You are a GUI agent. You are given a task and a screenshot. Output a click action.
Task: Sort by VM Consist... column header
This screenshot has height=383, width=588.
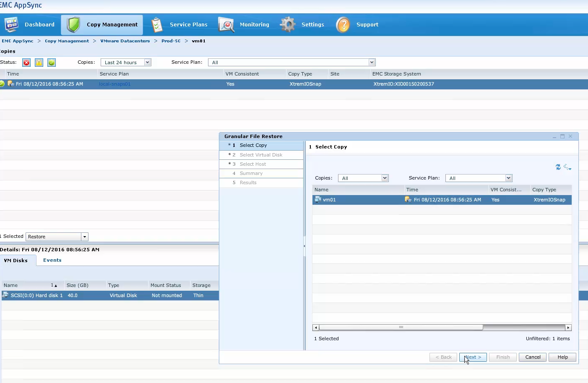click(509, 190)
